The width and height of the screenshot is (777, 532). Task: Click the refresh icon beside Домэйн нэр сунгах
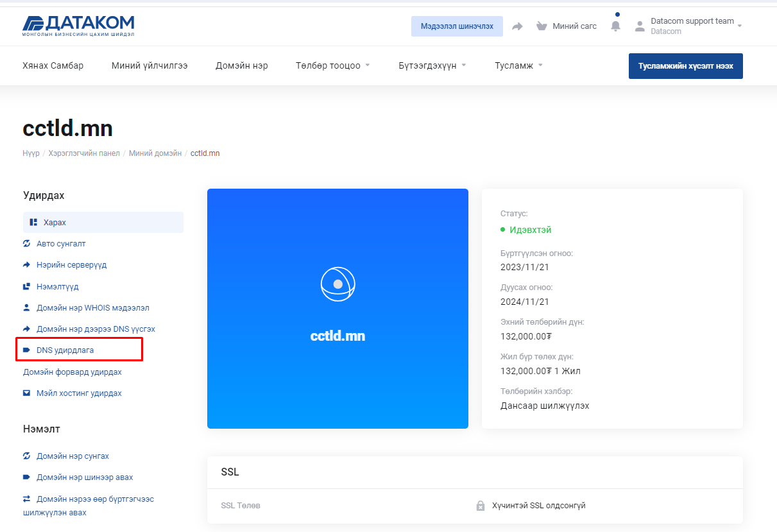point(26,456)
